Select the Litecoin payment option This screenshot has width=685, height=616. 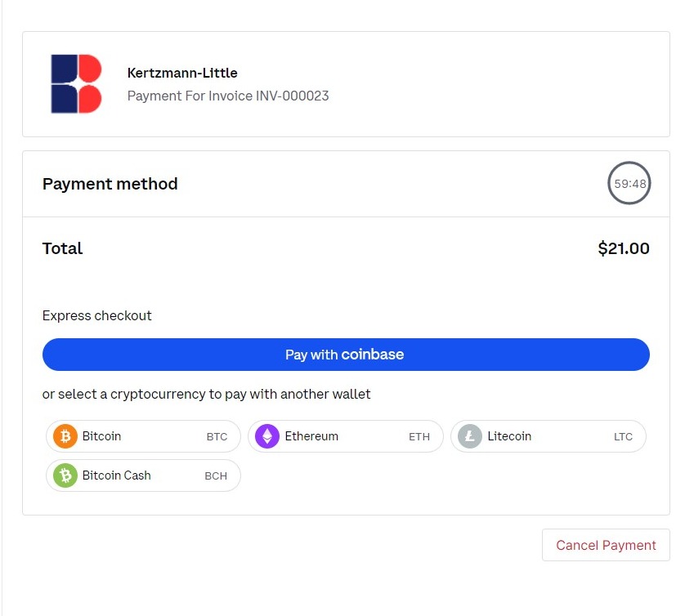(x=548, y=436)
